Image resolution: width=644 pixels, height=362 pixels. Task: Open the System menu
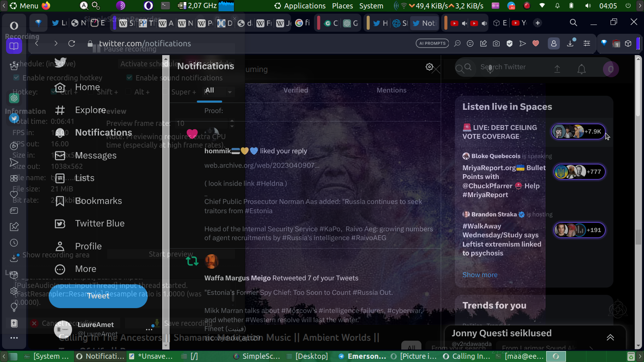click(x=371, y=6)
